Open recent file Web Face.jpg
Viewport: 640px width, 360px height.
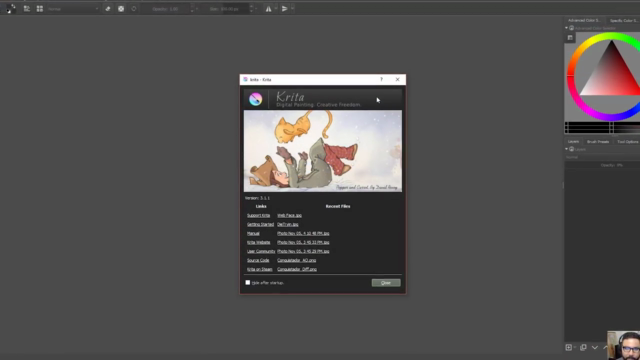point(289,215)
